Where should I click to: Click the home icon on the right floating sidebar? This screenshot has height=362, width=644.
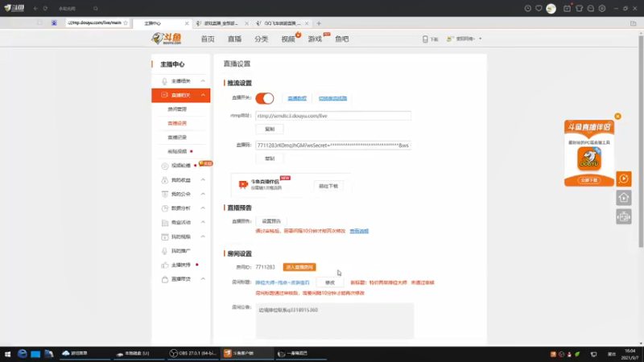(623, 198)
